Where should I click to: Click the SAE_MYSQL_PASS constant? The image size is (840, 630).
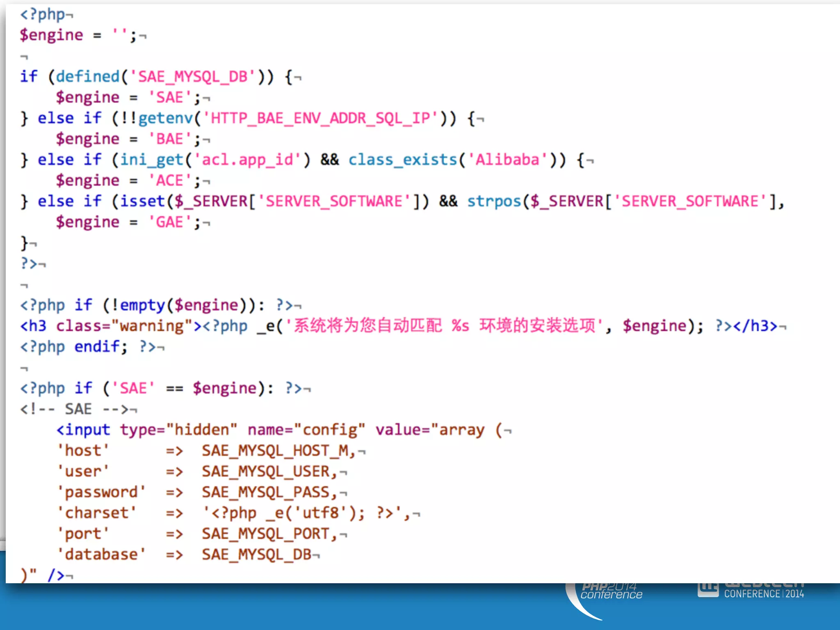click(x=266, y=492)
